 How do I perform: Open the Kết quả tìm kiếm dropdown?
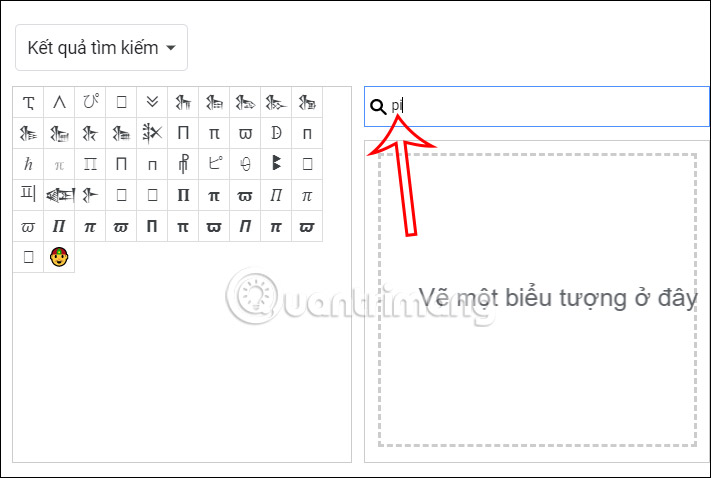[x=101, y=48]
